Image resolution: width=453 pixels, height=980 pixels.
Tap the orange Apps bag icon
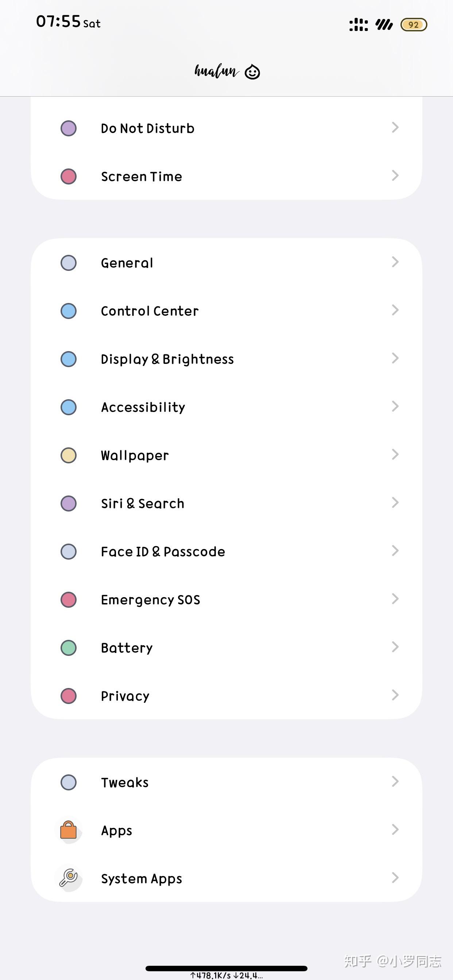(x=69, y=830)
